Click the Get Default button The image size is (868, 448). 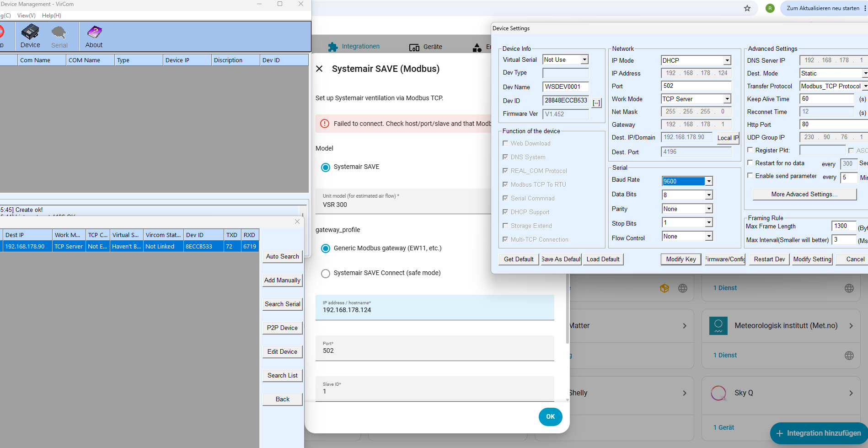click(x=519, y=259)
